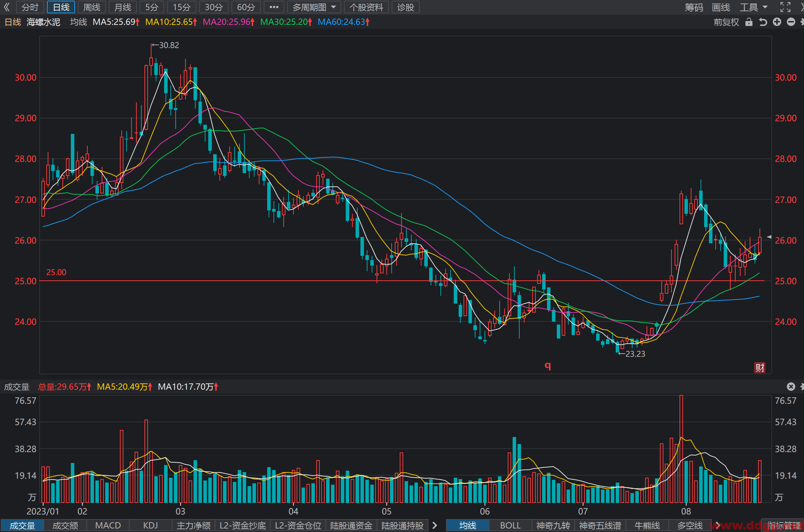Zoom in with the plus icon
The height and width of the screenshot is (532, 804).
click(x=777, y=22)
